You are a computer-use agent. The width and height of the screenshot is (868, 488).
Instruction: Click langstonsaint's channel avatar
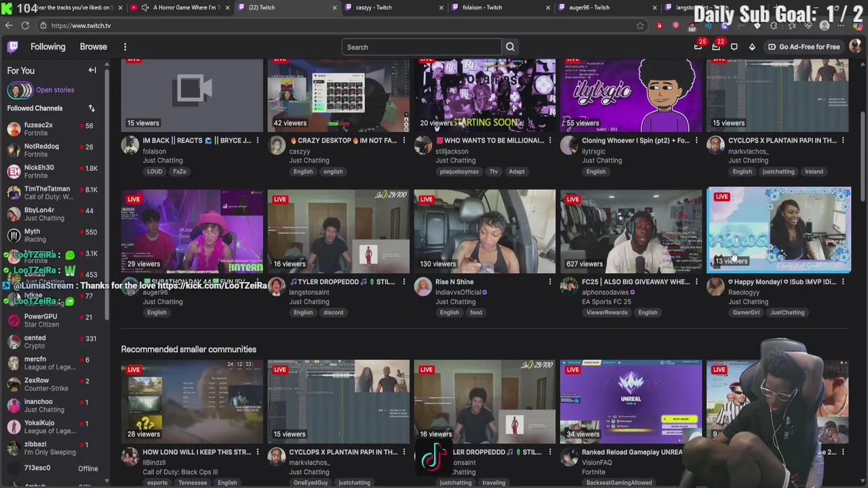277,287
